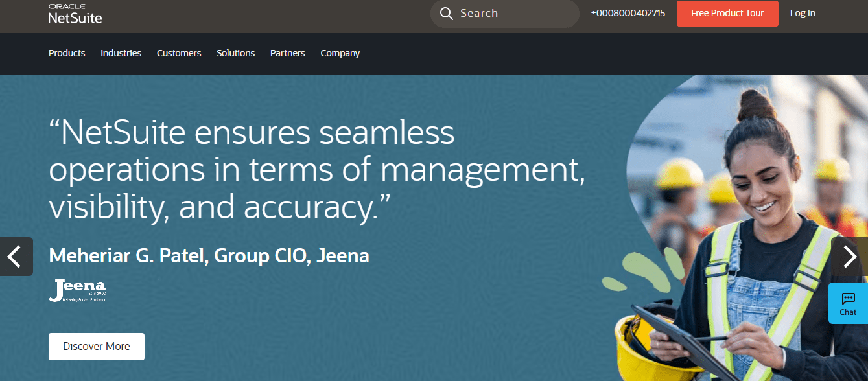The width and height of the screenshot is (868, 381).
Task: Click the Jeena company logo
Action: pyautogui.click(x=77, y=291)
